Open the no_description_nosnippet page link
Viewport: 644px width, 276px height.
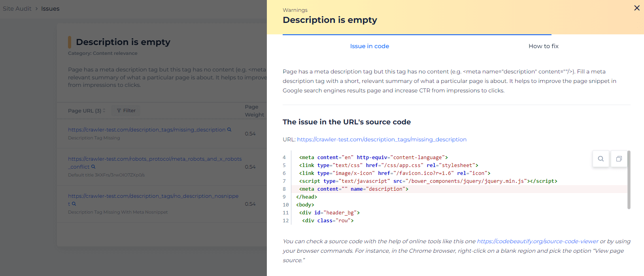point(153,200)
